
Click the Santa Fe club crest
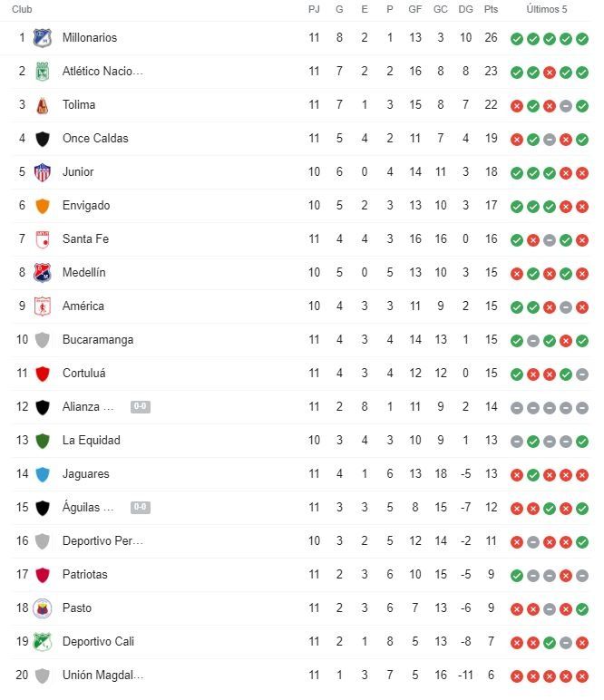point(43,239)
